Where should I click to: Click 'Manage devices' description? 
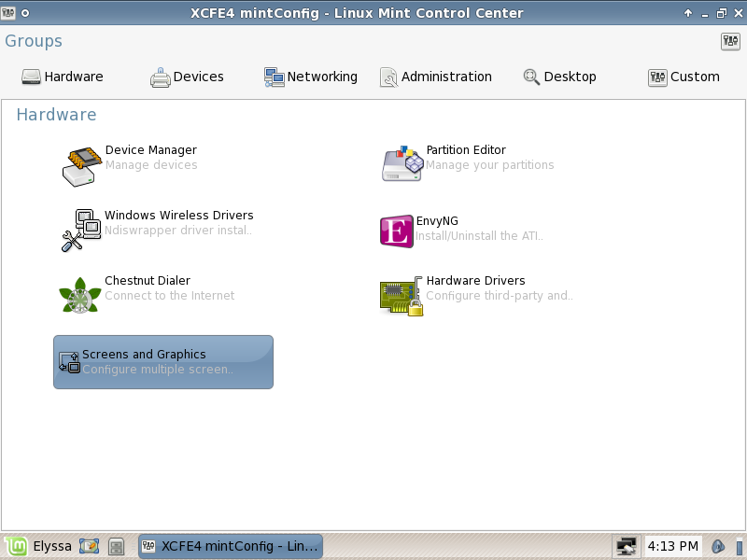pyautogui.click(x=151, y=165)
